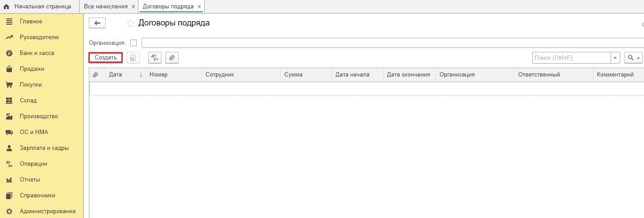This screenshot has width=644, height=218.
Task: Sort the list by the Дата column
Action: click(x=125, y=75)
